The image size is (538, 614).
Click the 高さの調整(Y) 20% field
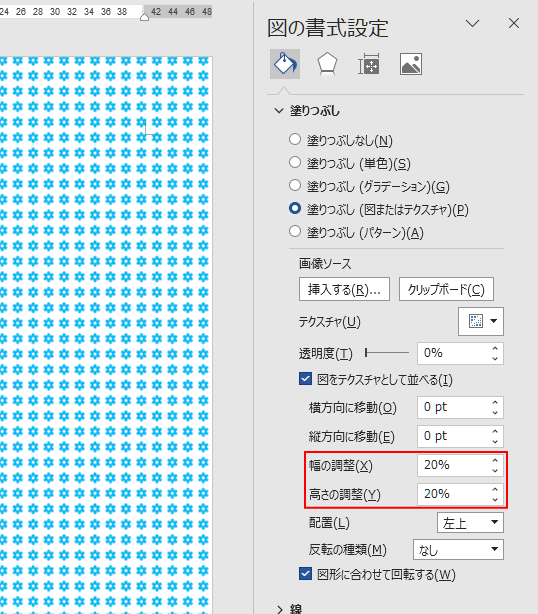point(453,494)
